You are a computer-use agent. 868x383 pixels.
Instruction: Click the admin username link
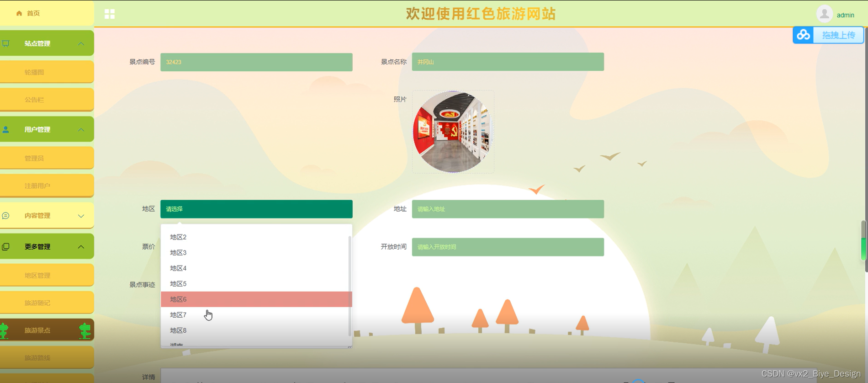[845, 15]
